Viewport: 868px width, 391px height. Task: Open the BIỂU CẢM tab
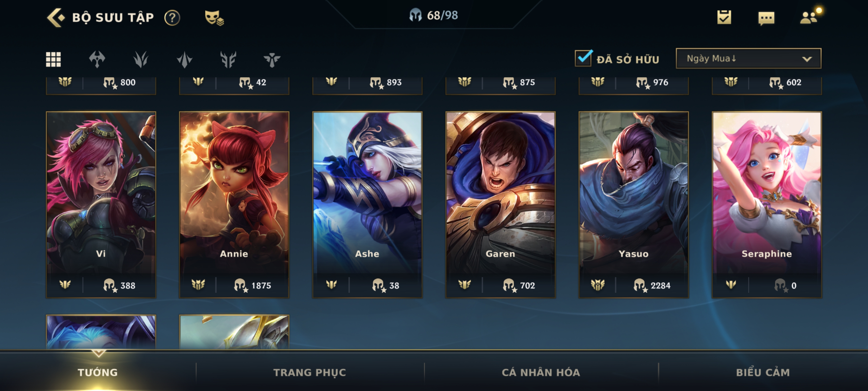763,372
